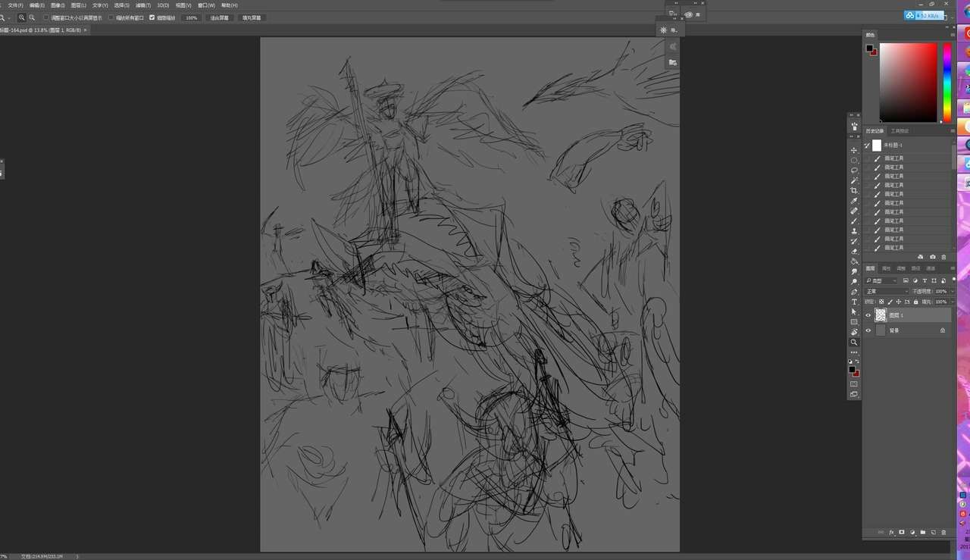Toggle lock image pixels brush button
The width and height of the screenshot is (970, 560).
pyautogui.click(x=890, y=302)
